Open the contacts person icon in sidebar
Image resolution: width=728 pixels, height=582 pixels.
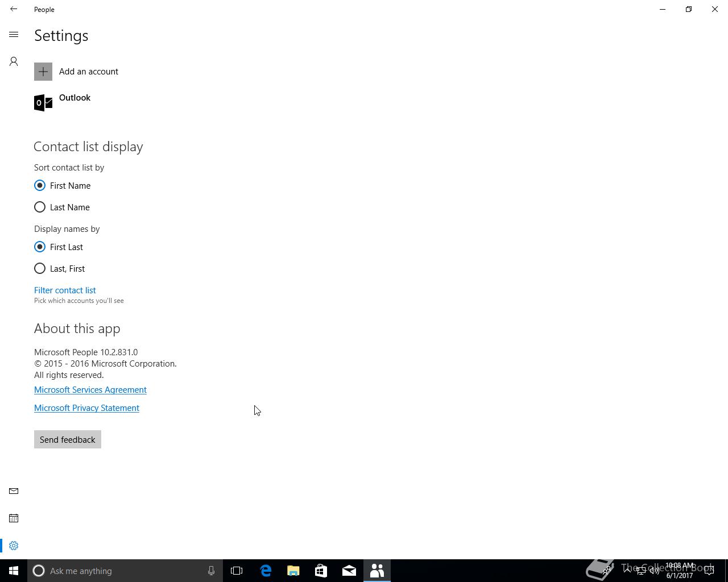click(x=14, y=61)
